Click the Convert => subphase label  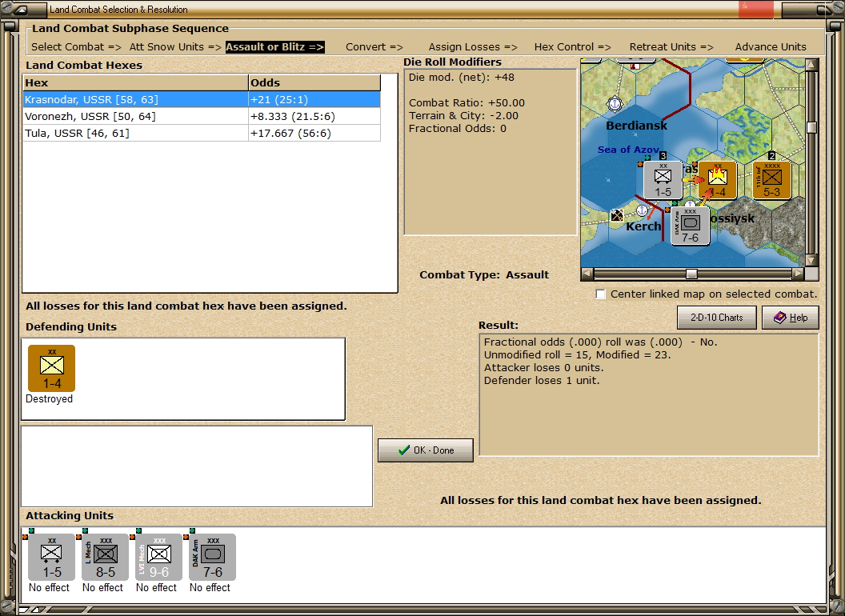click(374, 47)
